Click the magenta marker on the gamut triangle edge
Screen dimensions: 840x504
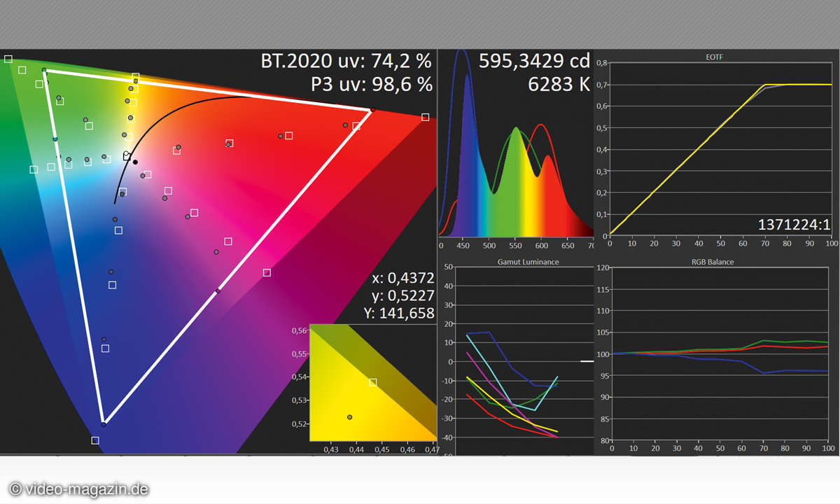point(218,290)
